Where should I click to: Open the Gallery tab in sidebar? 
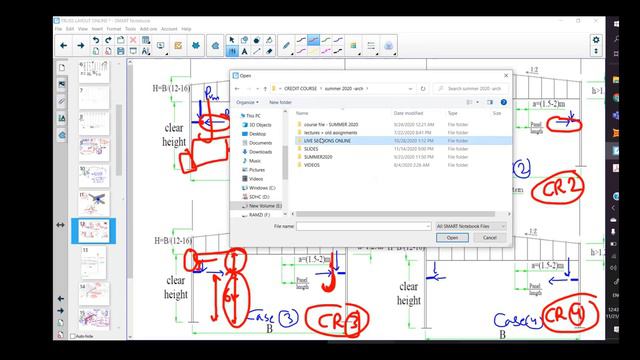coord(62,84)
